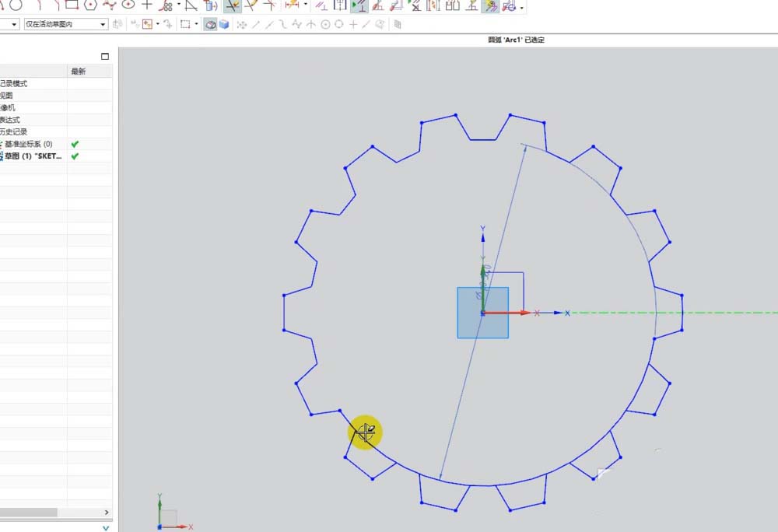The image size is (778, 532).
Task: Maximize the part navigator panel
Action: click(x=105, y=57)
